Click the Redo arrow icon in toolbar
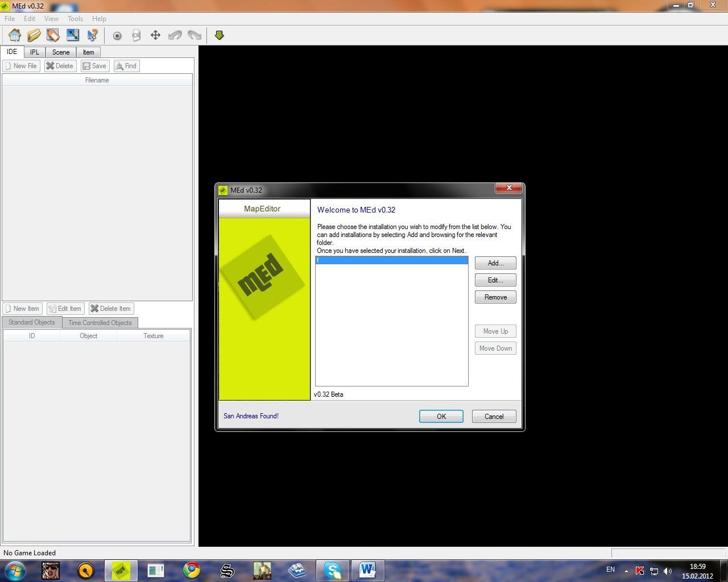 coord(195,35)
